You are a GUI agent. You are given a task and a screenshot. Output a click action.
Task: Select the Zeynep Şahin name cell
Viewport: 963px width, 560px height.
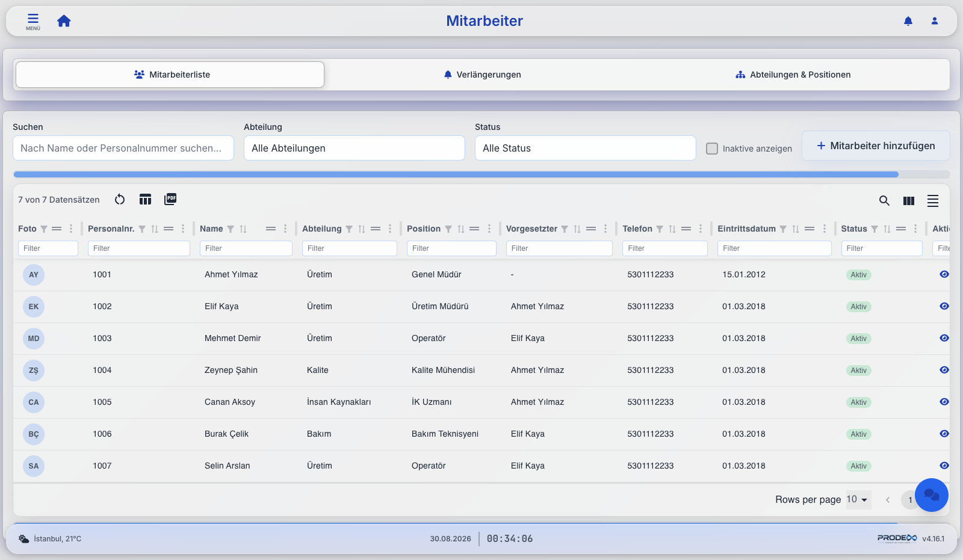click(x=231, y=370)
